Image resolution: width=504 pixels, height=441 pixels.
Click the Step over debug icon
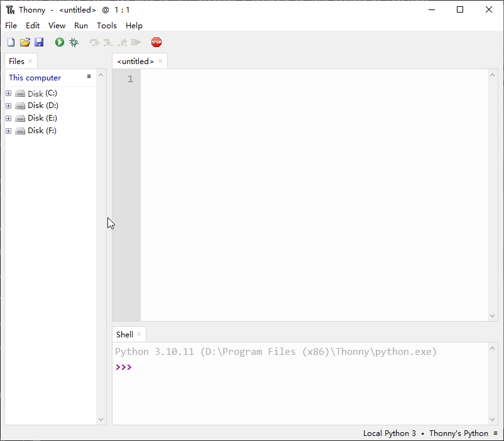point(94,42)
